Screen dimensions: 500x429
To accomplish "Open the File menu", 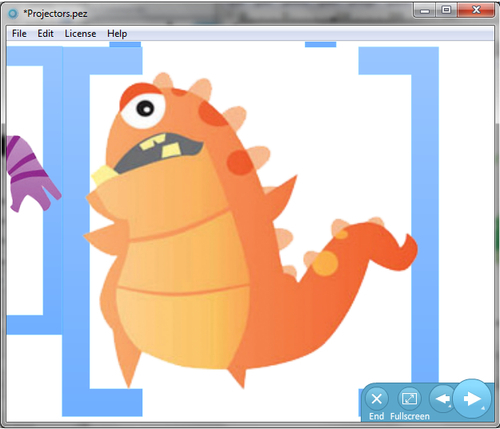I will click(x=19, y=34).
